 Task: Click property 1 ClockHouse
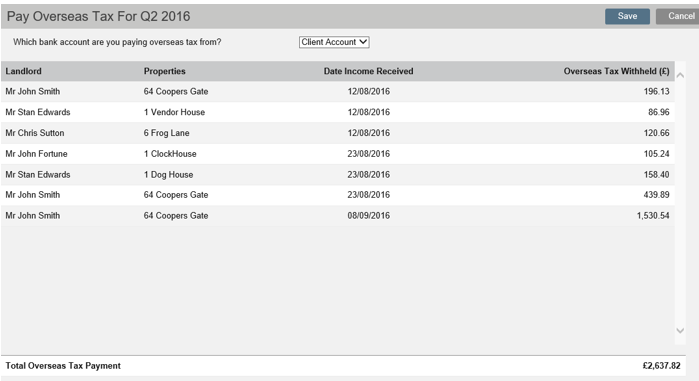[170, 154]
